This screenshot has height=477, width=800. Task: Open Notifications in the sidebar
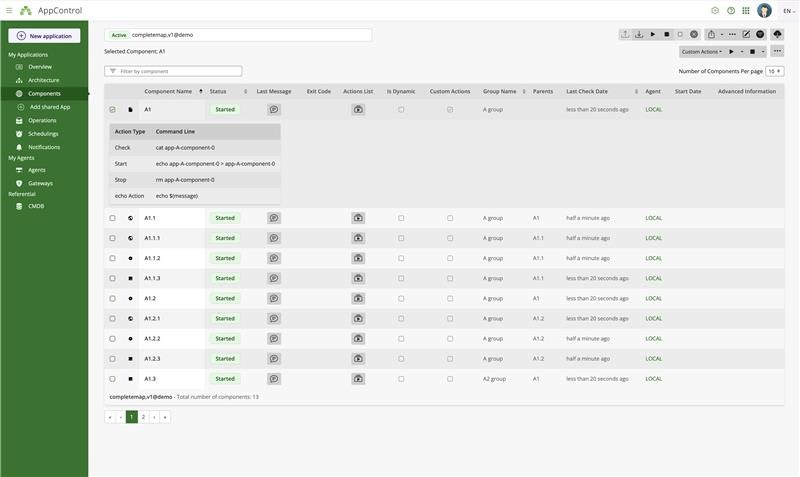pyautogui.click(x=44, y=147)
